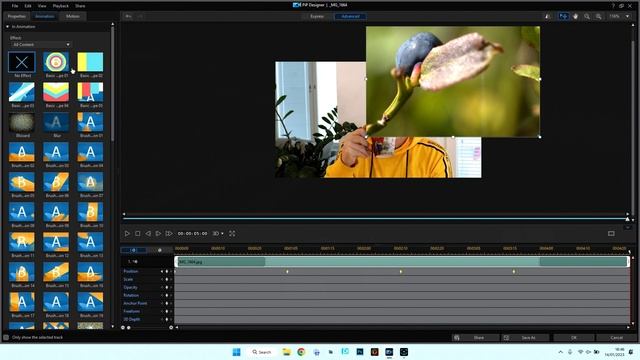Screen dimensions: 640x360
Task: Click the redo arrow icon
Action: (x=140, y=16)
